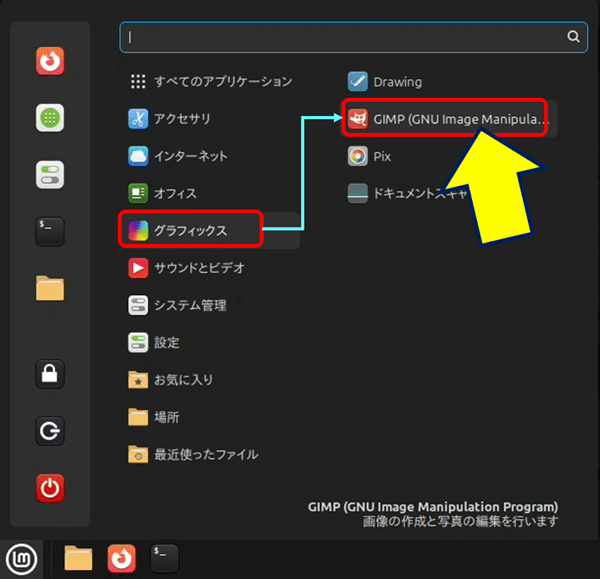
Task: Launch GIMP (GNU Image Manipula...)
Action: [450, 119]
